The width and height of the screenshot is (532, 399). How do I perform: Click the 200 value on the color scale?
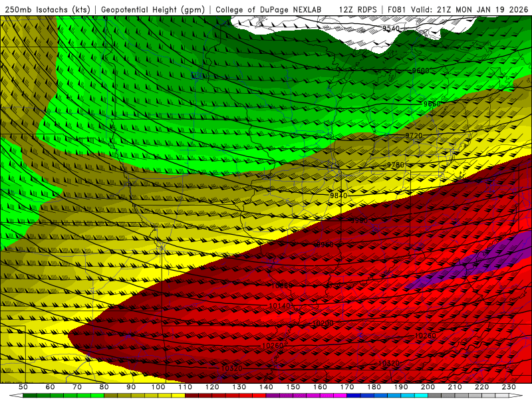click(x=428, y=387)
